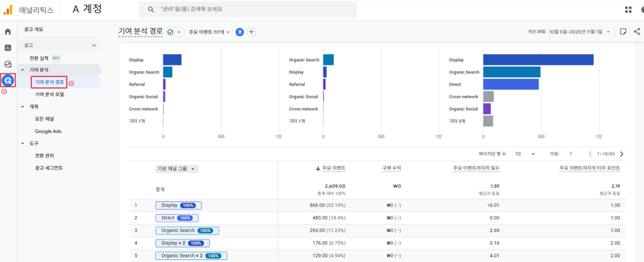Open the Advertising icon in left rail

tap(8, 80)
